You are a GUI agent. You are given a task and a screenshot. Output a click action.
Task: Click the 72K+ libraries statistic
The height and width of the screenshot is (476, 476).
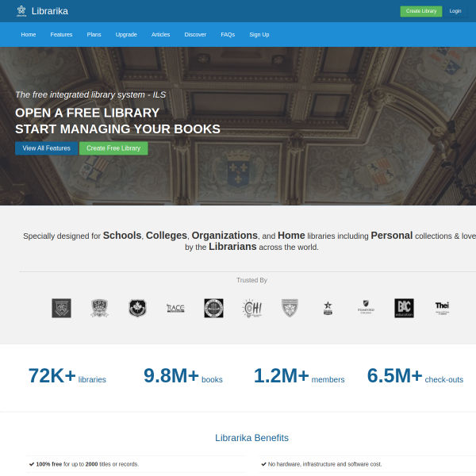point(67,376)
